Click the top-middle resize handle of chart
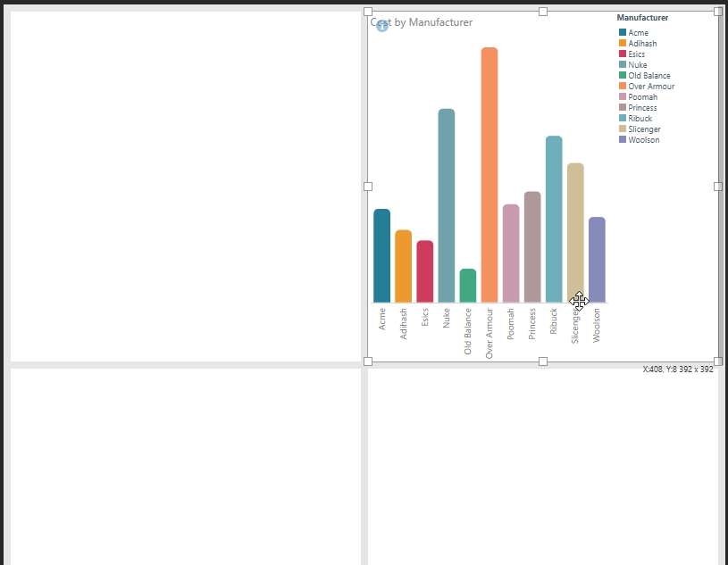728x565 pixels. click(543, 12)
